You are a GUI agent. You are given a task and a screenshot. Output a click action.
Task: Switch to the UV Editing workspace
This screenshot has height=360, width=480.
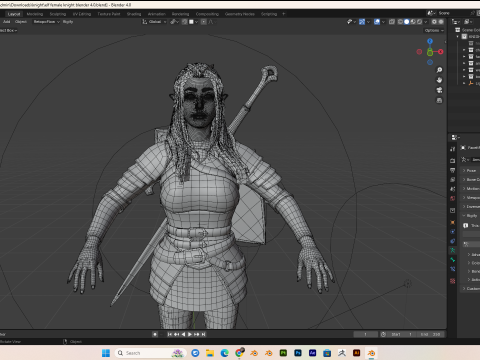(x=82, y=14)
